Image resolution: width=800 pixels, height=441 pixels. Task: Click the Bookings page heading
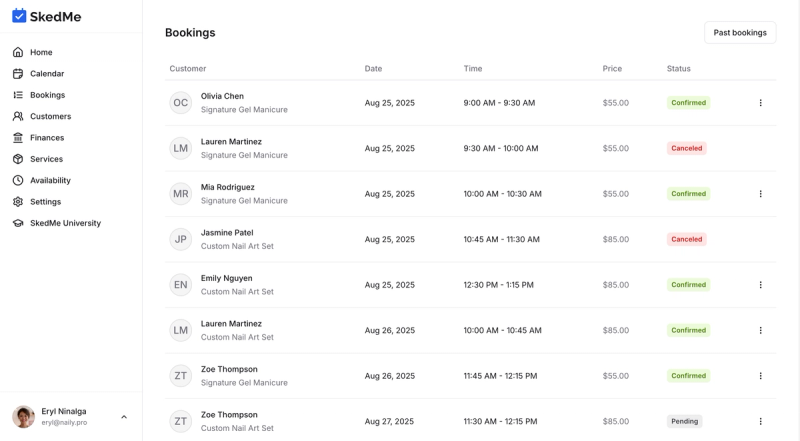pyautogui.click(x=190, y=33)
